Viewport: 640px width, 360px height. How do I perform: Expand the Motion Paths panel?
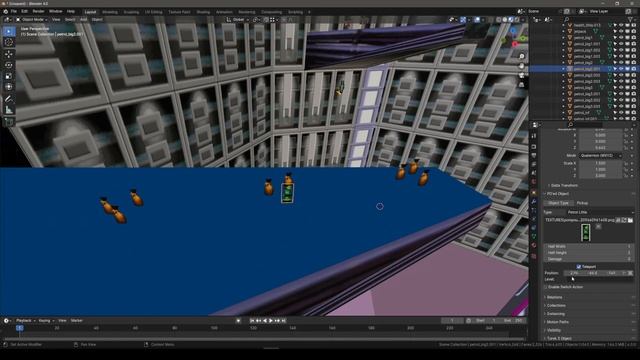[558, 322]
